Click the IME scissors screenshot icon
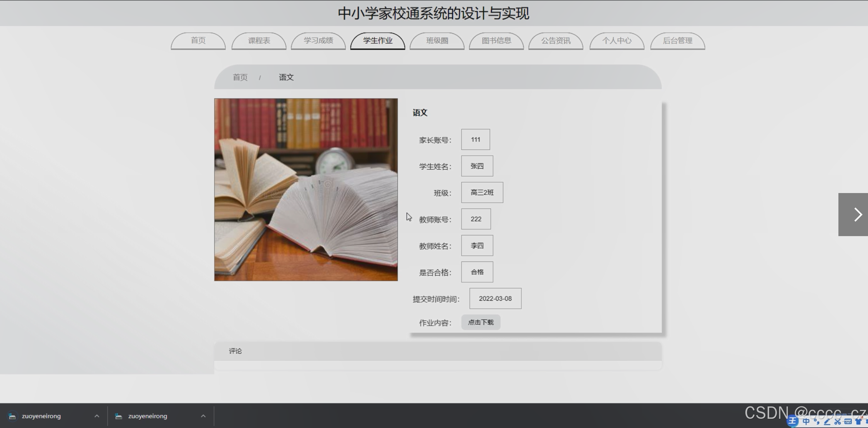Viewport: 868px width, 428px height. [838, 422]
